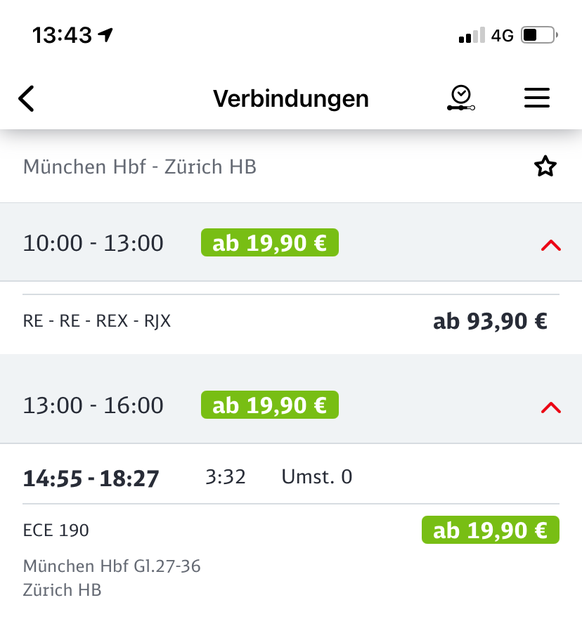The image size is (582, 619).
Task: Tap the München Hbf - Zürich HB route text
Action: [140, 167]
